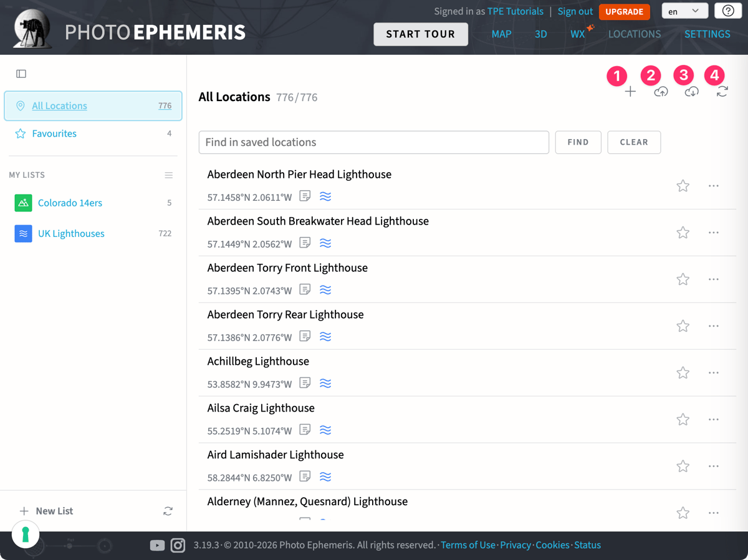Switch to the 3D tab

540,34
